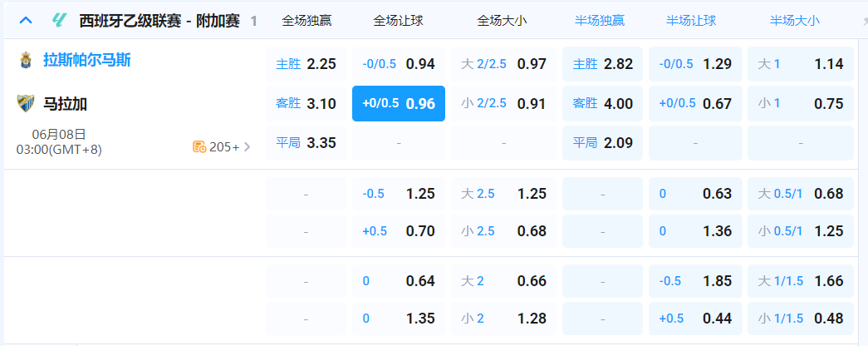The image size is (868, 346).
Task: Select the 半场让球 column header
Action: [x=691, y=21]
